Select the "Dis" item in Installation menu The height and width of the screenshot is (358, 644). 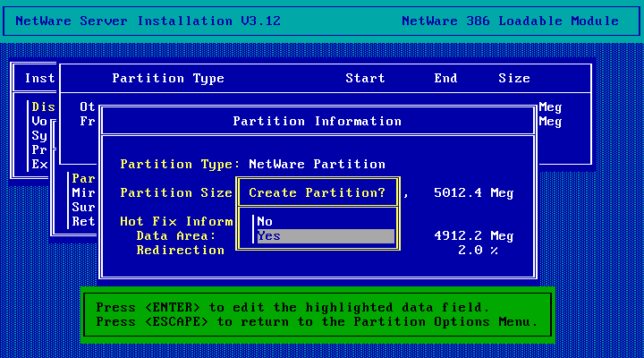click(43, 107)
